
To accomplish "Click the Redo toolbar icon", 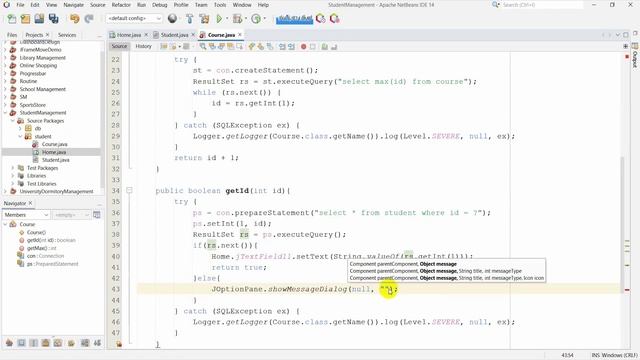I will (x=89, y=19).
